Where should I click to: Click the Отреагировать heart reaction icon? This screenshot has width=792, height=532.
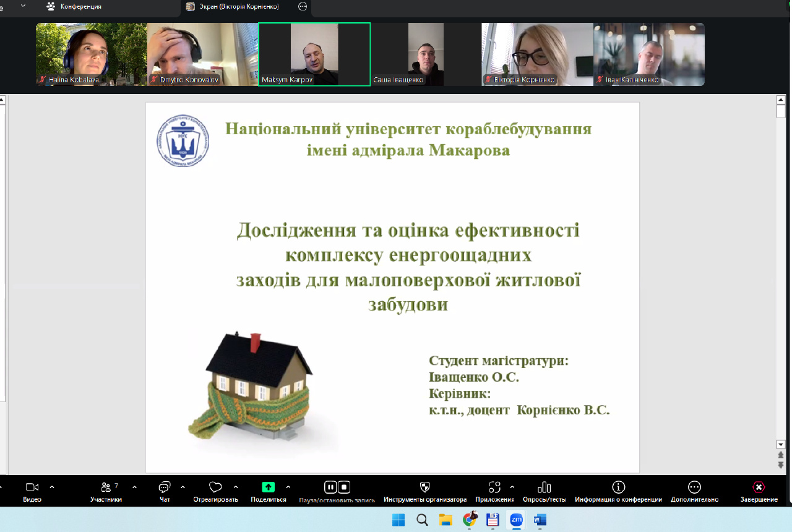215,488
